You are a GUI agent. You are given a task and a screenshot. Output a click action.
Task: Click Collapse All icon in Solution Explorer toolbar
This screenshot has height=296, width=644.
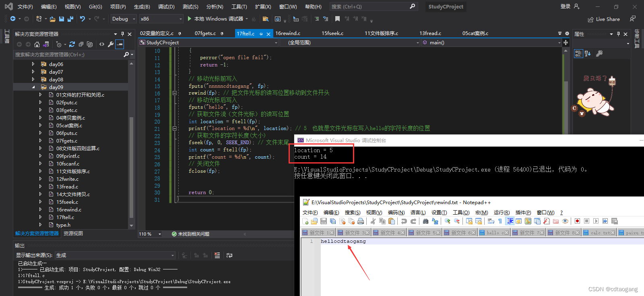click(x=81, y=44)
